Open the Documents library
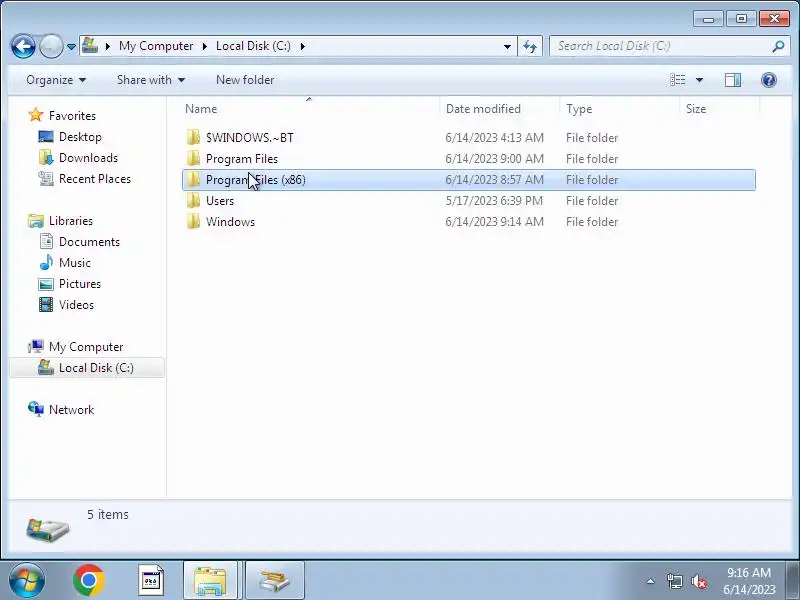 89,242
